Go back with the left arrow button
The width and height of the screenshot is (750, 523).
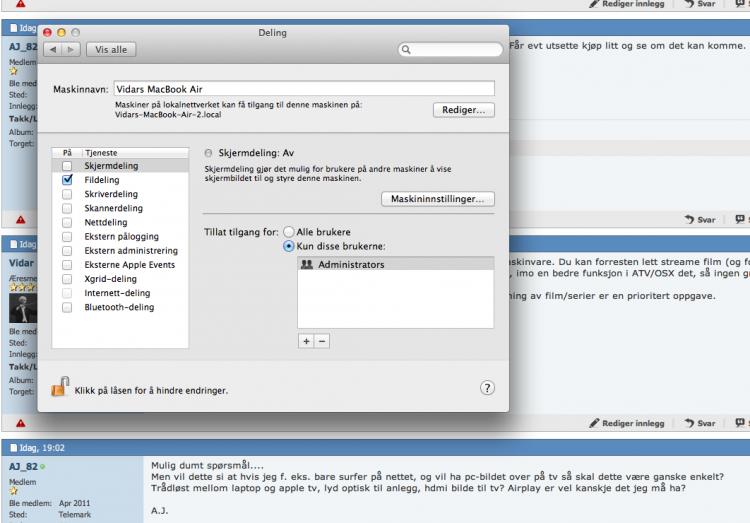(x=53, y=50)
